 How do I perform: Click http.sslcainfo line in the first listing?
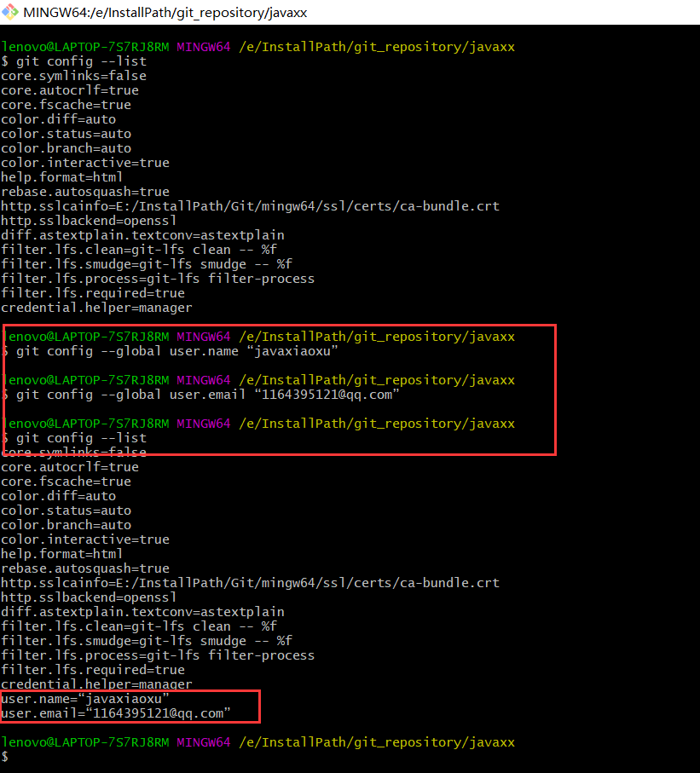pyautogui.click(x=250, y=205)
